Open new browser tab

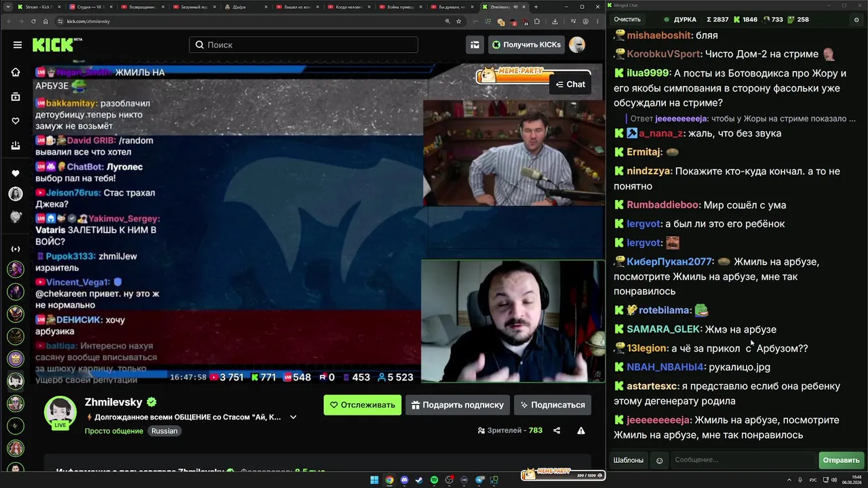536,7
